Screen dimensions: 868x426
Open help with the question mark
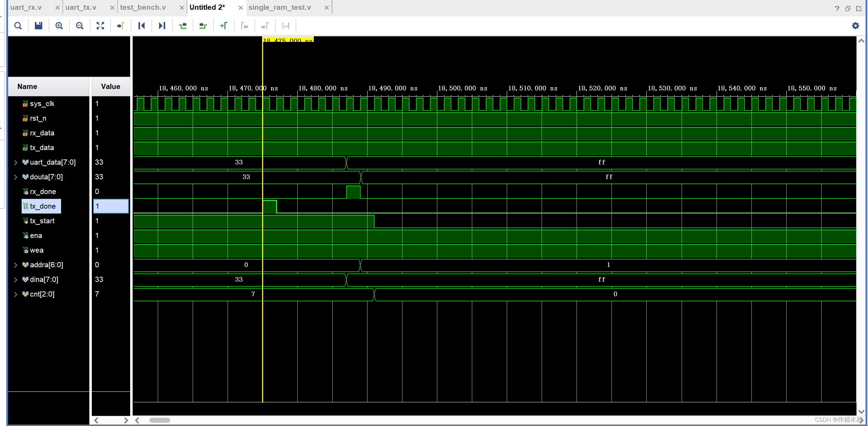[x=837, y=8]
